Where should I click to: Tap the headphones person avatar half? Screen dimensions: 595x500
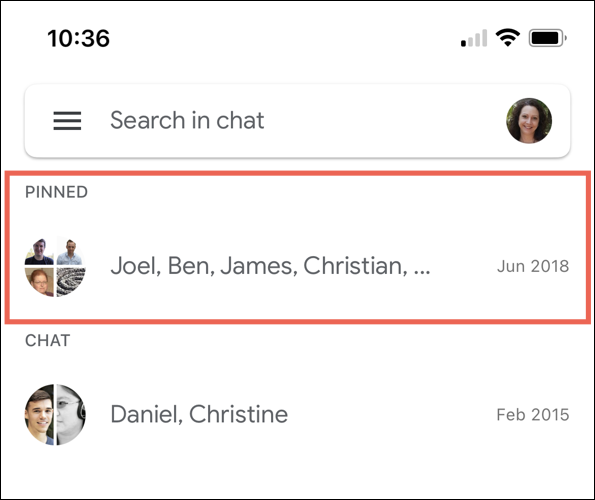tap(71, 414)
